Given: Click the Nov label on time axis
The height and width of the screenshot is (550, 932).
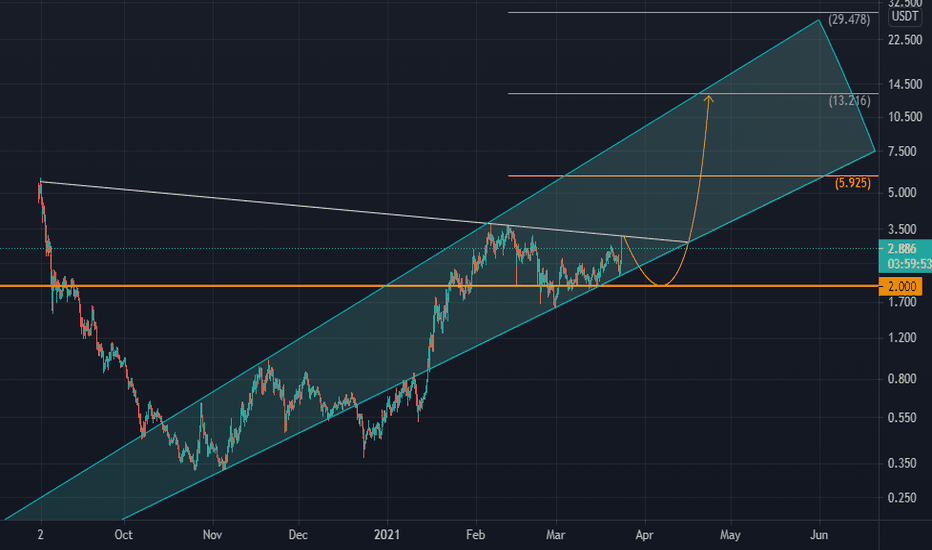Looking at the screenshot, I should click(212, 535).
